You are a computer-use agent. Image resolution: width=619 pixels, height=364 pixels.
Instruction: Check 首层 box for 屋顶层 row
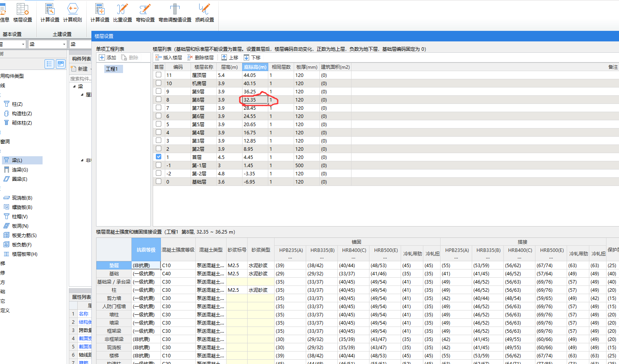pos(159,75)
